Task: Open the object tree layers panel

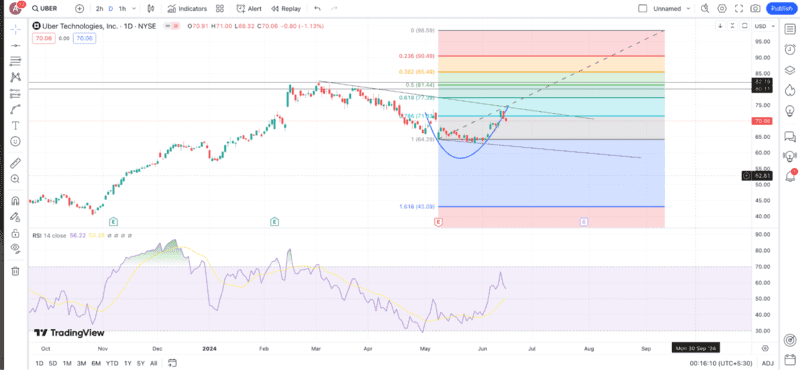Action: point(789,70)
